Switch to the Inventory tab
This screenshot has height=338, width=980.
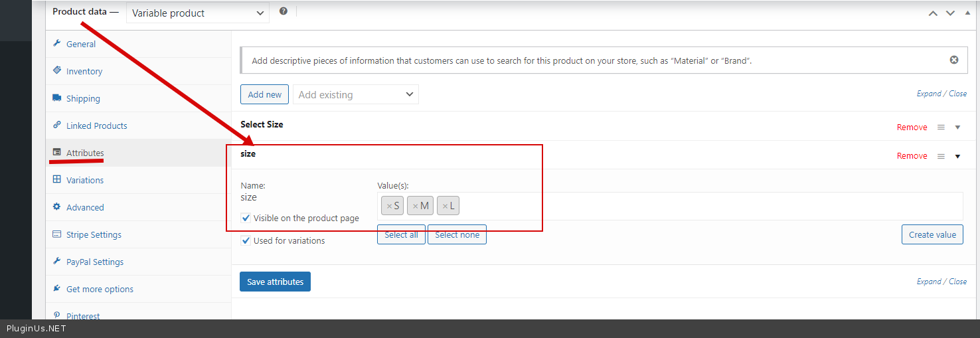[x=84, y=71]
